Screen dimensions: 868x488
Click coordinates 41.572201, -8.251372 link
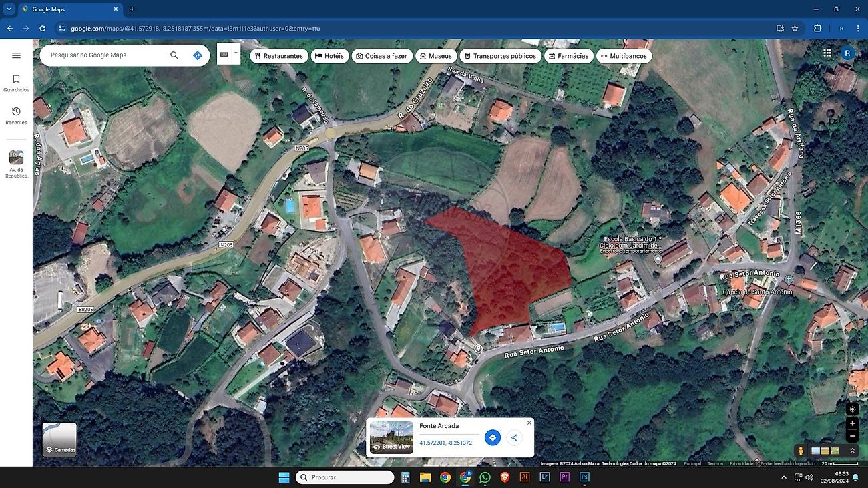pos(445,443)
